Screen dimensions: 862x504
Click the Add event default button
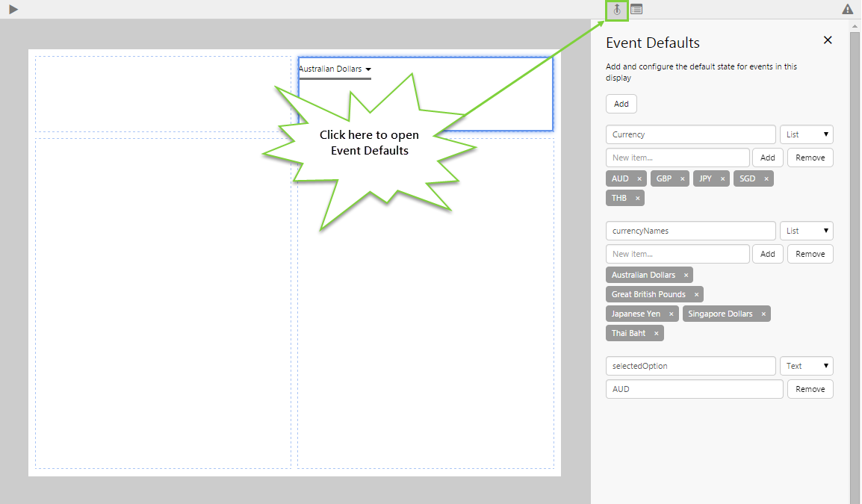621,104
